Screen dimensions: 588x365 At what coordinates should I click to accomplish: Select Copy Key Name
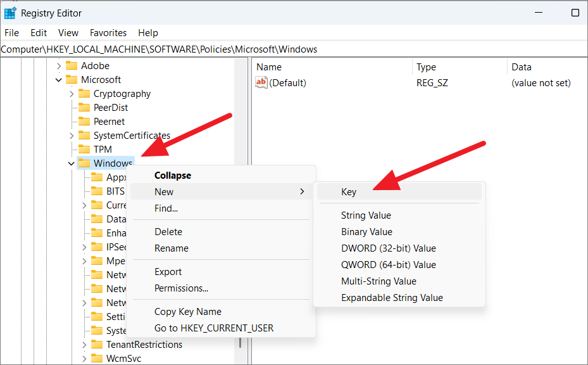[x=222, y=312]
